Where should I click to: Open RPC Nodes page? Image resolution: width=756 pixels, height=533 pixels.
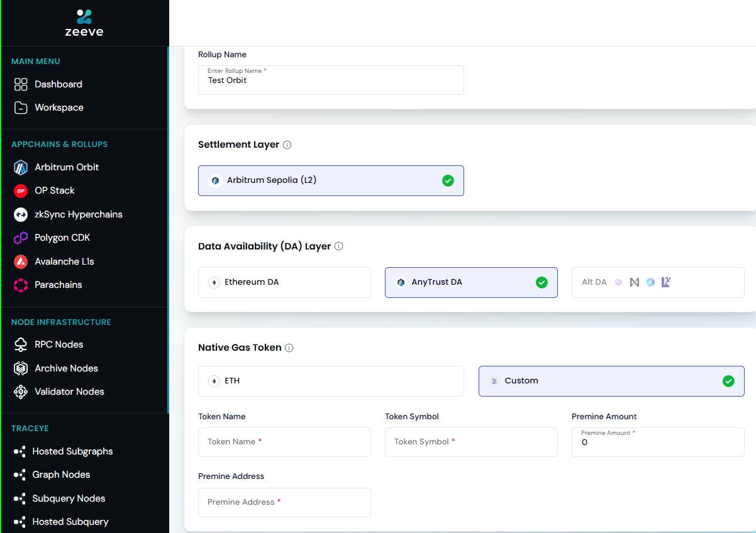tap(57, 344)
